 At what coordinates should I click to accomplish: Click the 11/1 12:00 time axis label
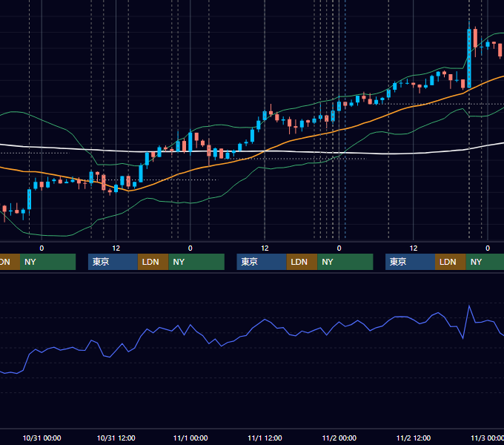tap(265, 438)
